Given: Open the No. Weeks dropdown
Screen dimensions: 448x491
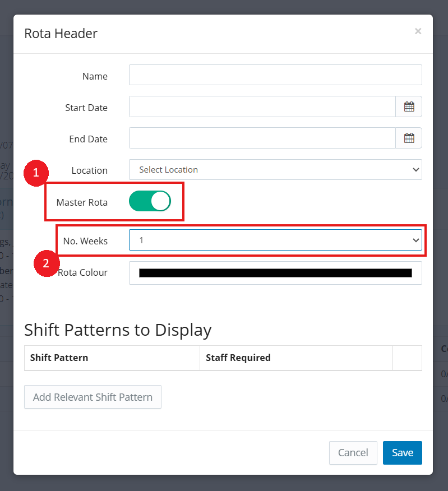Looking at the screenshot, I should tap(275, 240).
